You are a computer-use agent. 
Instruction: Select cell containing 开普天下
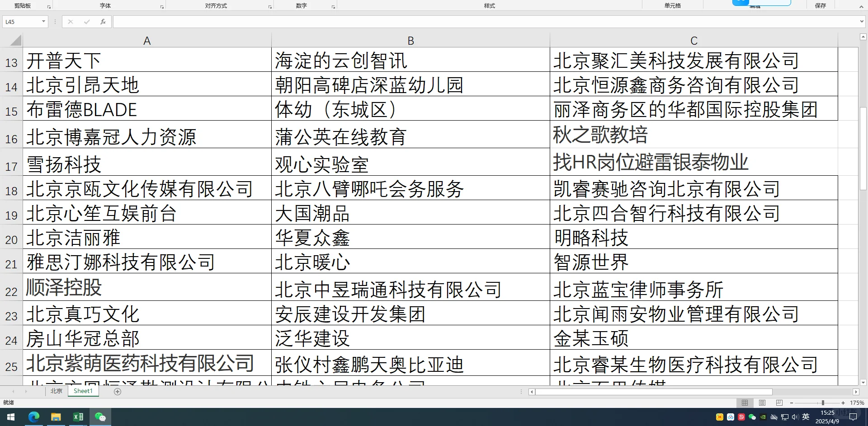coord(147,61)
